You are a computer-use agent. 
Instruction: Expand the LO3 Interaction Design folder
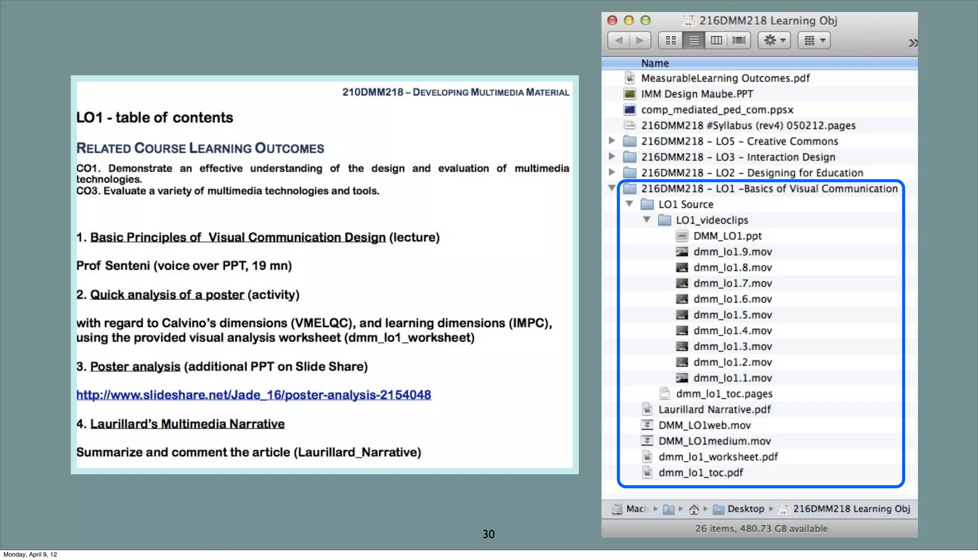(x=612, y=157)
